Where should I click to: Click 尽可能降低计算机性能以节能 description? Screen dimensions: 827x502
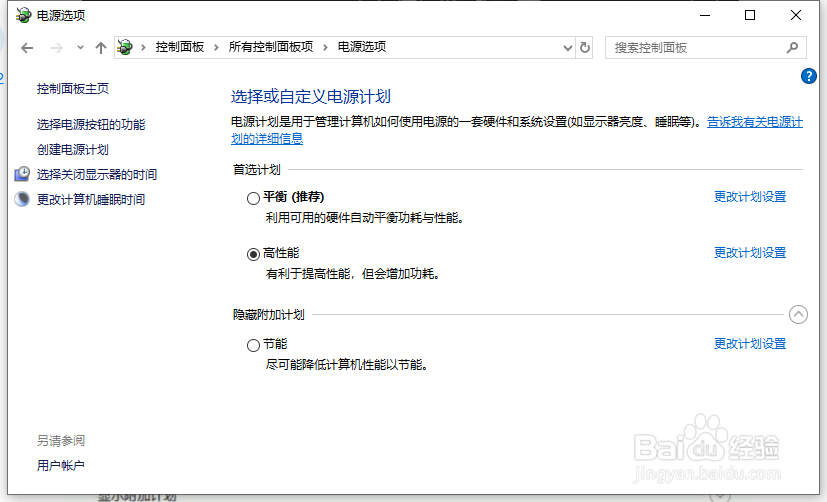click(347, 365)
